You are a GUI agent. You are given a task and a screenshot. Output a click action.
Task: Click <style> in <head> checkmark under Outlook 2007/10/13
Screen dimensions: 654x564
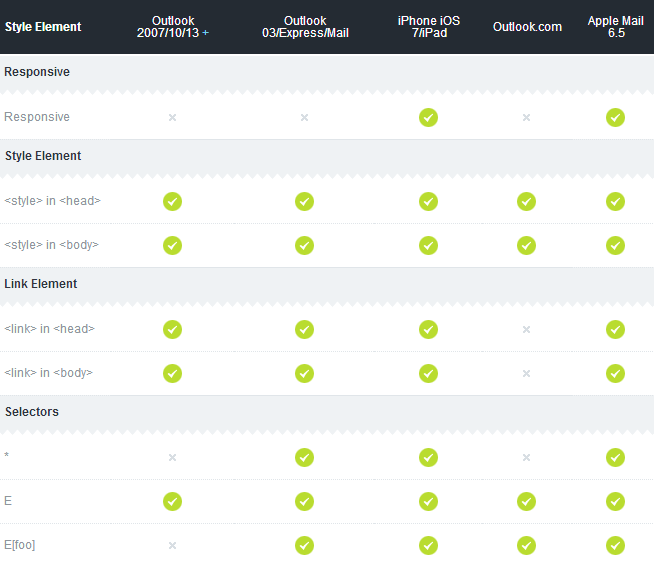click(x=172, y=201)
